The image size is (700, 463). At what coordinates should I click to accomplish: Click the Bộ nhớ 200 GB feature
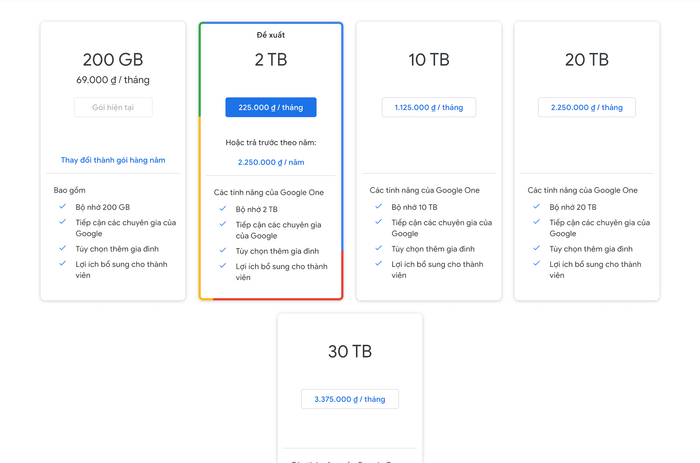click(103, 207)
